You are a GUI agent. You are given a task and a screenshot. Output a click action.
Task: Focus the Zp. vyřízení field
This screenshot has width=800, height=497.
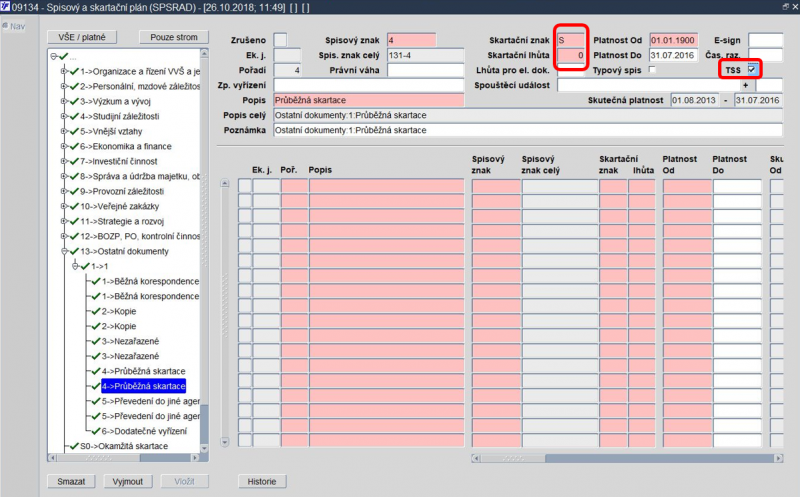click(x=369, y=85)
